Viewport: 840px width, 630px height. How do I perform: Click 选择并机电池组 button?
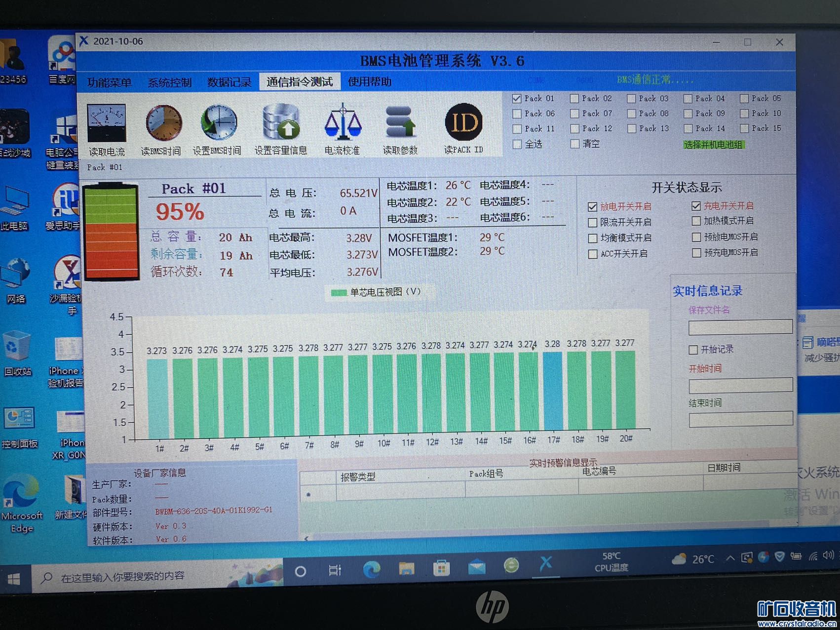tap(713, 145)
